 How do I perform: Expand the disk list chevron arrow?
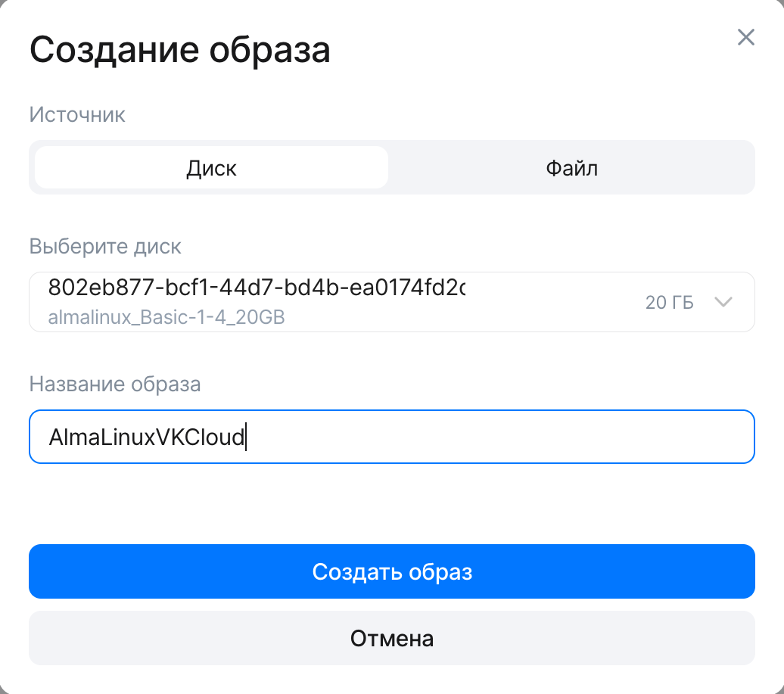pyautogui.click(x=723, y=302)
